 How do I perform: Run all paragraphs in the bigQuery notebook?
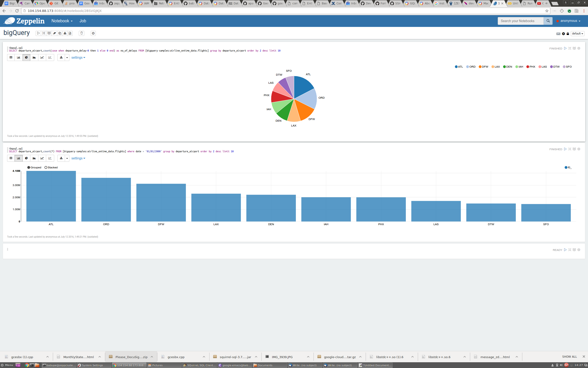point(38,33)
